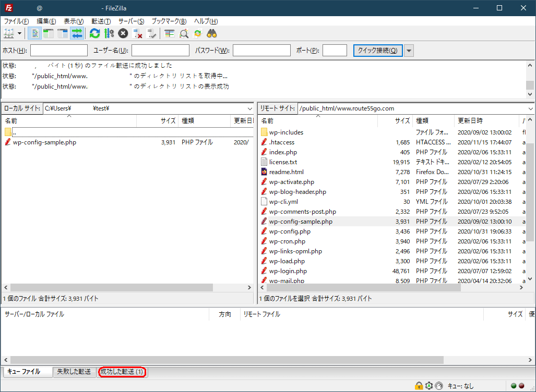Click the disconnect from server icon
Screen dimensions: 536x392
(x=137, y=33)
